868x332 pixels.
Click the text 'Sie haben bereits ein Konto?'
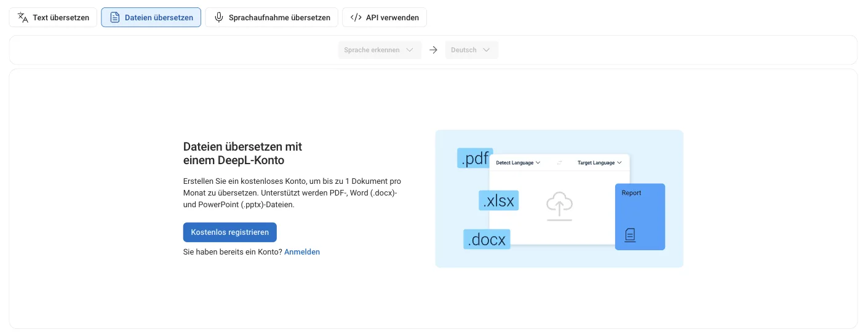(233, 252)
